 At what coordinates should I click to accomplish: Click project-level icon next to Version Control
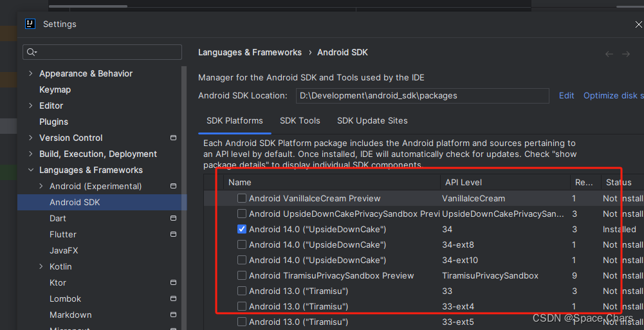[173, 138]
